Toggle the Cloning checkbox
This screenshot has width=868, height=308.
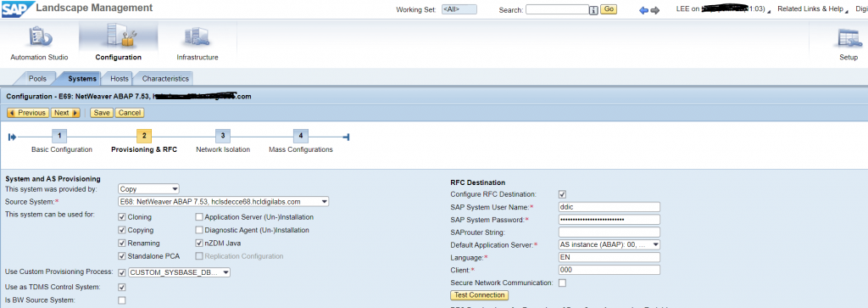coord(122,217)
